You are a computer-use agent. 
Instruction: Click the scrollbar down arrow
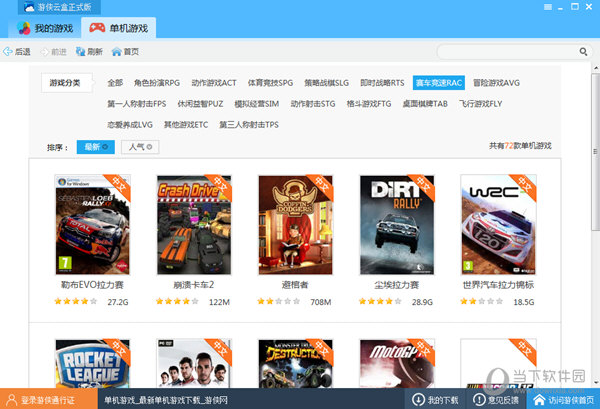pyautogui.click(x=596, y=383)
